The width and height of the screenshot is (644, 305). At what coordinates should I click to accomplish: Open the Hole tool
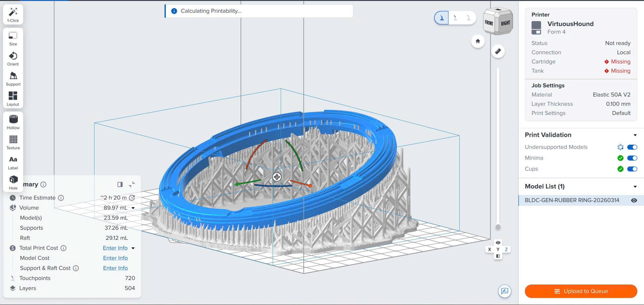point(13,182)
